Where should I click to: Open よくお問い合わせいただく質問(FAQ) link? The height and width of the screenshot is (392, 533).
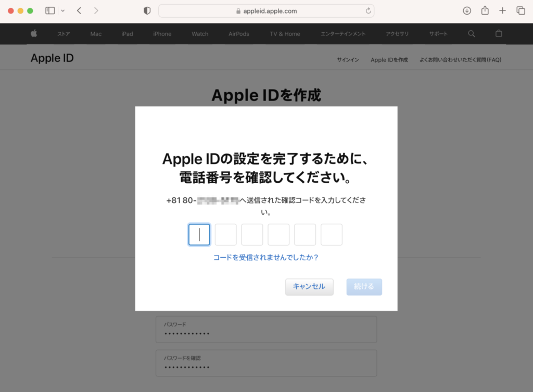tap(460, 60)
